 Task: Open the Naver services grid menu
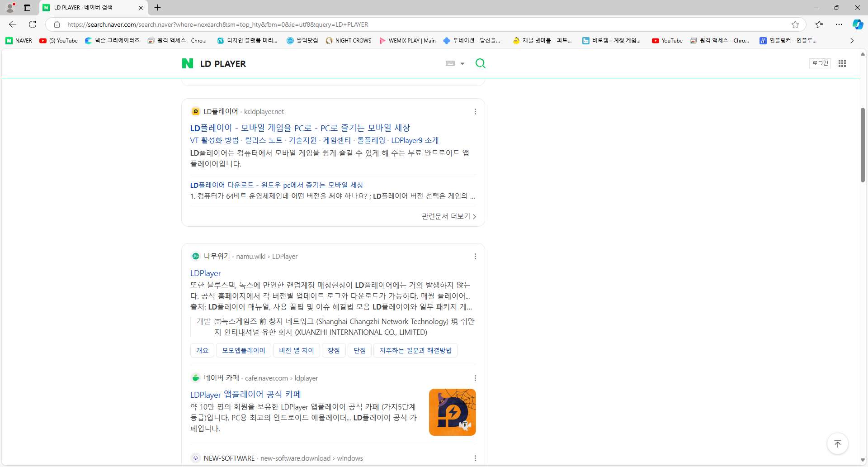pos(842,63)
